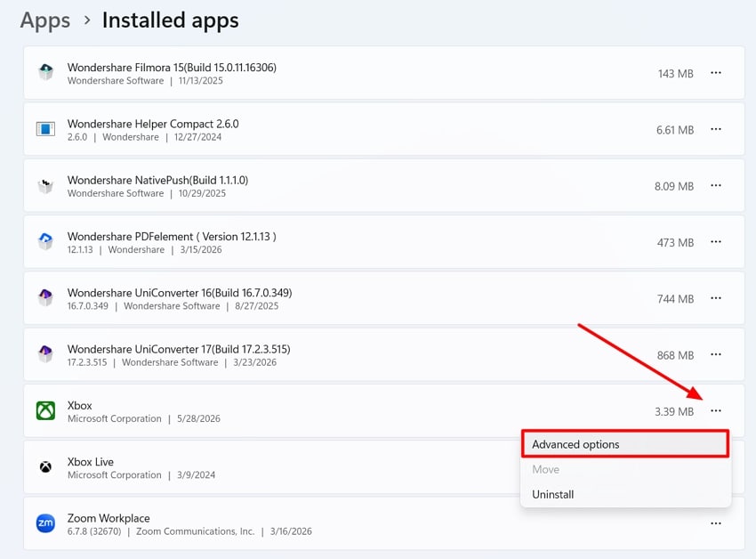Click the Zoom Workplace app icon
The image size is (756, 559).
coord(45,523)
